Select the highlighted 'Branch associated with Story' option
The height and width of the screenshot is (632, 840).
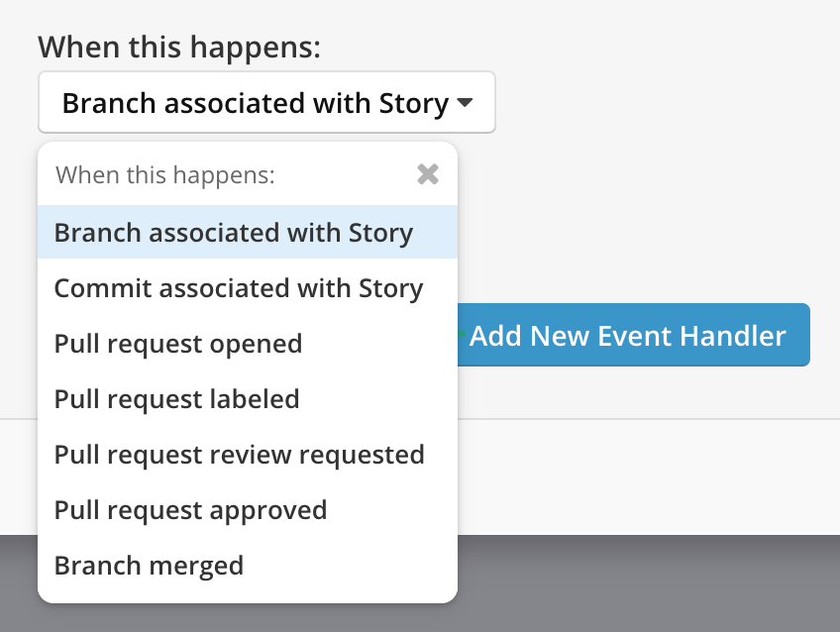(x=234, y=233)
